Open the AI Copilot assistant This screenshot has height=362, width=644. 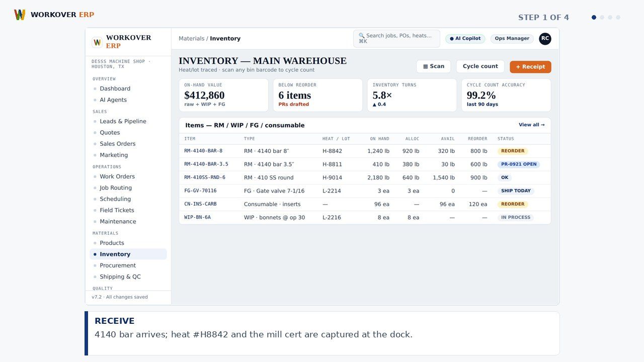(465, 39)
